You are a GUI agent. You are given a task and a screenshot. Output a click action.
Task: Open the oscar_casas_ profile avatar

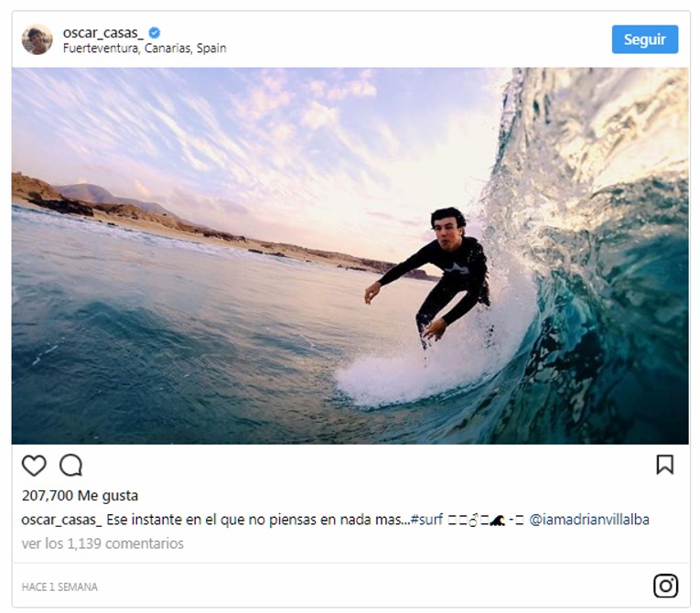(x=38, y=39)
